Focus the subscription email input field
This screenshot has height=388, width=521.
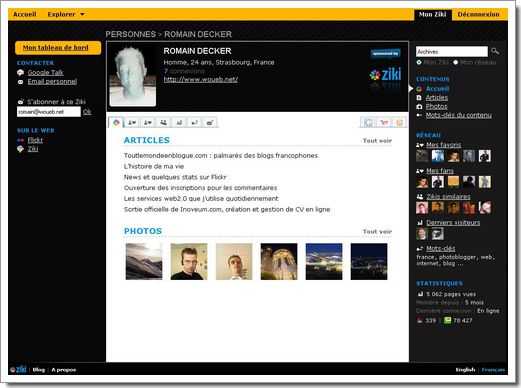coord(49,112)
